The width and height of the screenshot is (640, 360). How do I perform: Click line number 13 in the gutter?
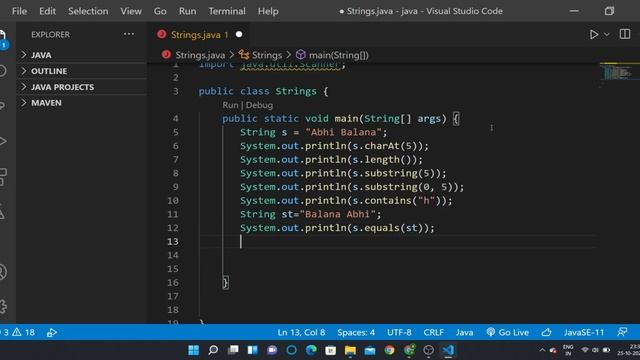point(173,242)
